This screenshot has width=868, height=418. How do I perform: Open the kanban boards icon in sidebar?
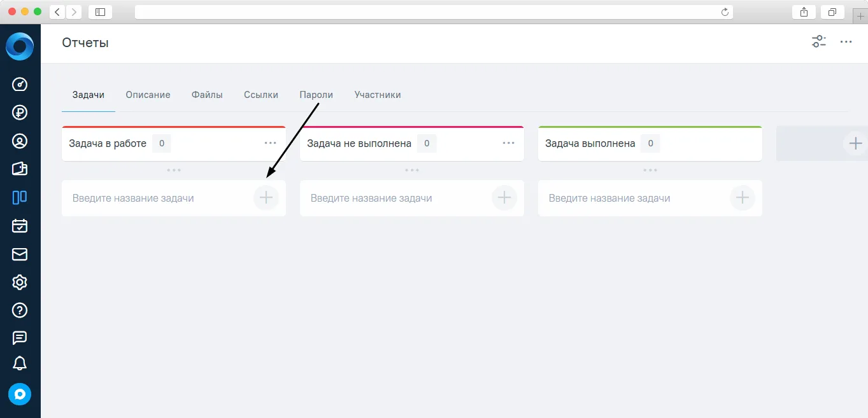tap(20, 197)
